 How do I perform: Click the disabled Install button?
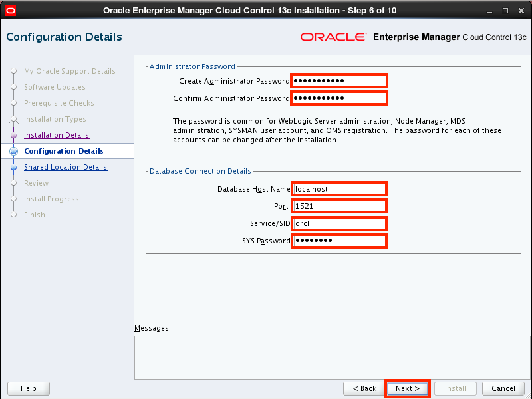point(456,388)
